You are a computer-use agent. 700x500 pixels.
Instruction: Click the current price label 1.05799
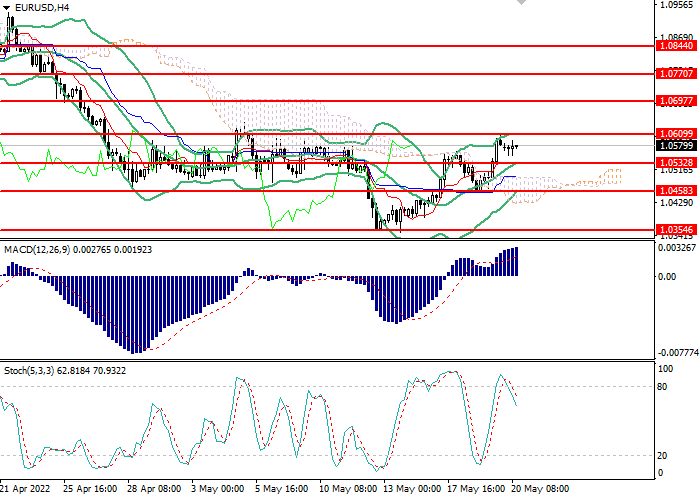click(x=677, y=146)
